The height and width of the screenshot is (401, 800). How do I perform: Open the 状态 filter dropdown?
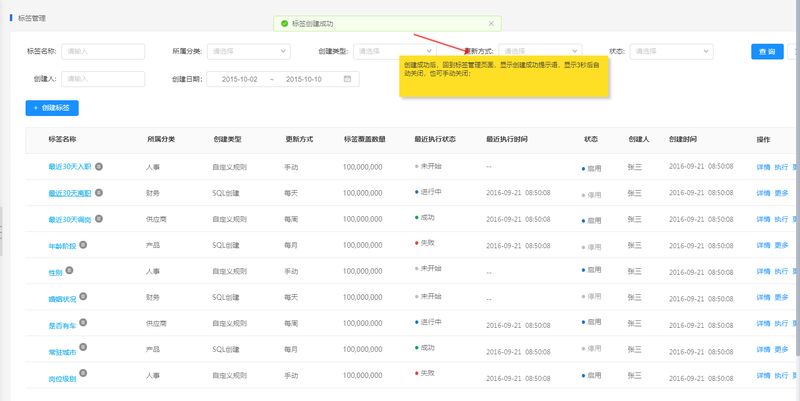(x=671, y=51)
